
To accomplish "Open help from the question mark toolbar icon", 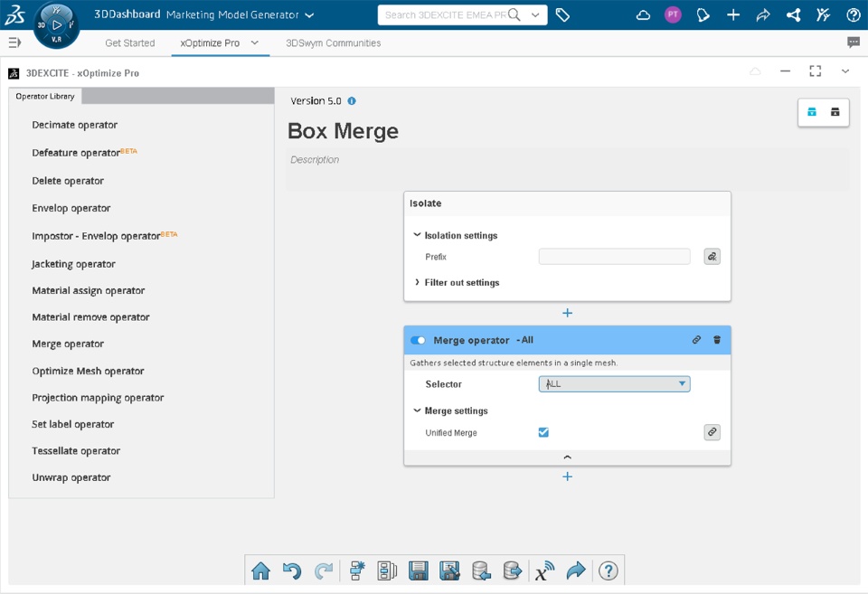I will tap(608, 570).
